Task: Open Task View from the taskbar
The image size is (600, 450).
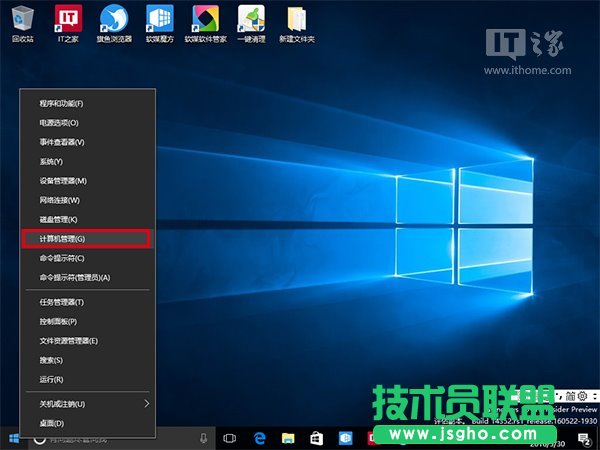Action: coord(230,439)
